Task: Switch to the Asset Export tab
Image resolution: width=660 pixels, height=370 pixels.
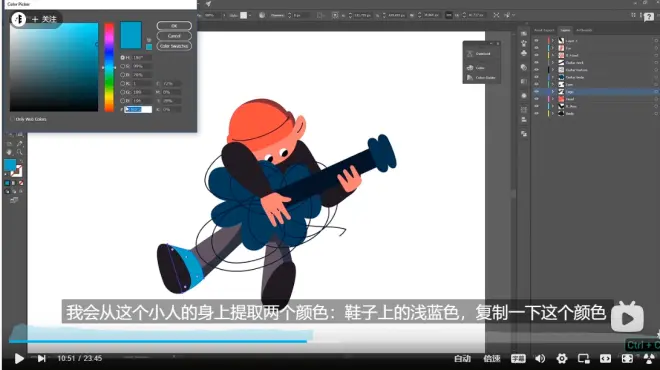Action: [x=544, y=30]
